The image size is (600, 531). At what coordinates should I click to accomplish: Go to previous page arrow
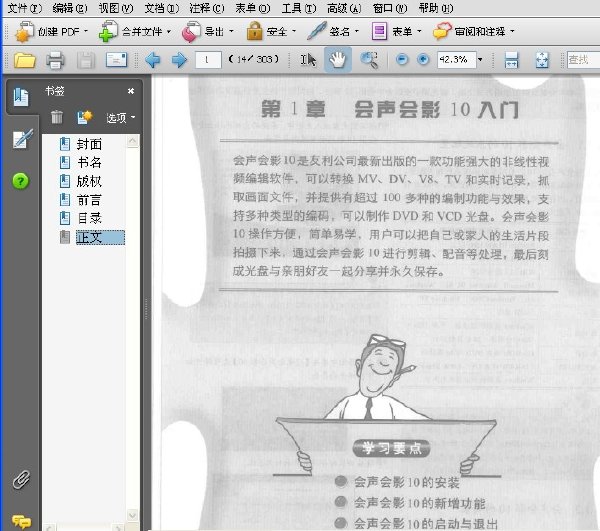pos(153,60)
